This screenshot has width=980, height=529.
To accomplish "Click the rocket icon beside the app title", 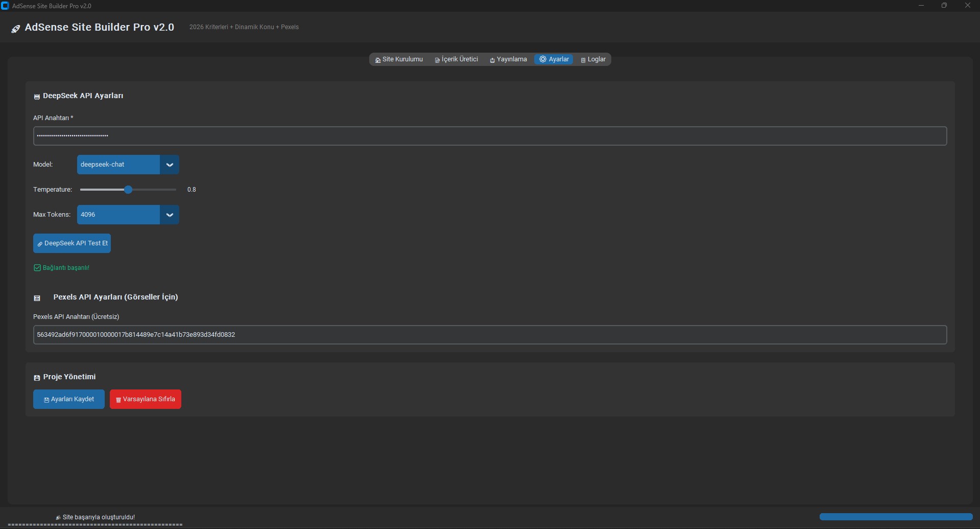I will point(16,29).
